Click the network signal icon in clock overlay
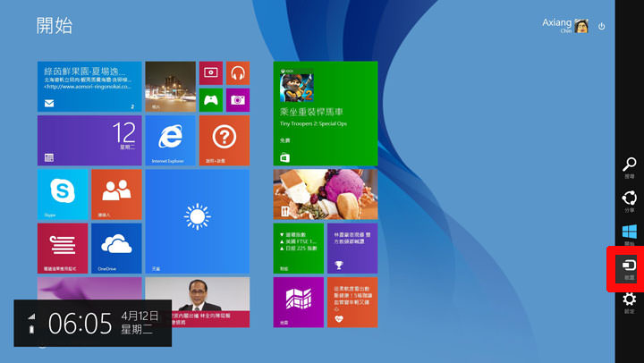Screen dimensions: 644x363 tap(31, 317)
